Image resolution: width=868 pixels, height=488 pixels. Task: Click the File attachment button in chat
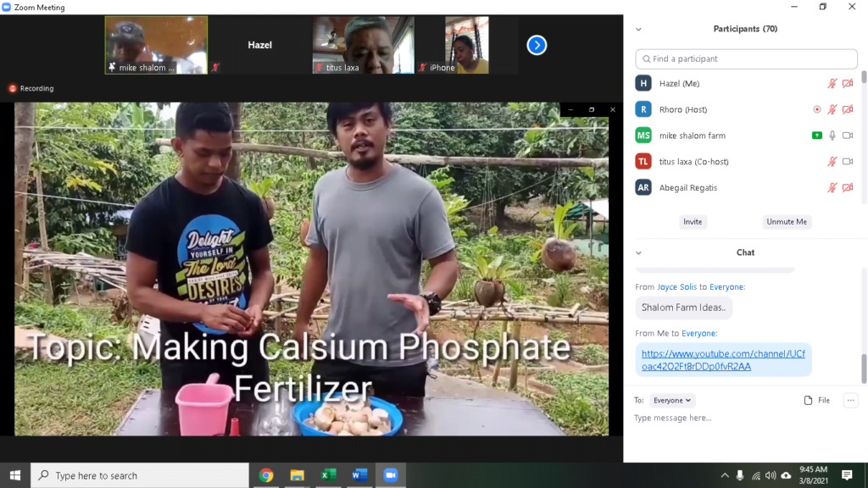pos(817,400)
